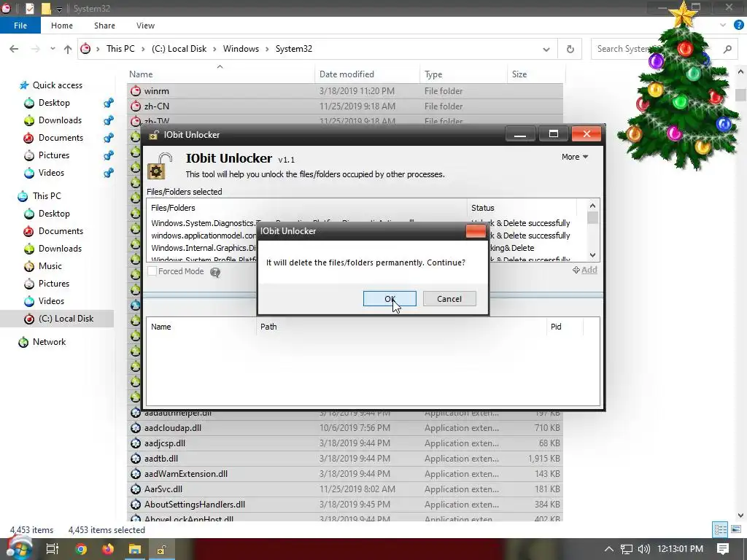Sort the unlocker list by Status header
747x560 pixels.
click(483, 208)
